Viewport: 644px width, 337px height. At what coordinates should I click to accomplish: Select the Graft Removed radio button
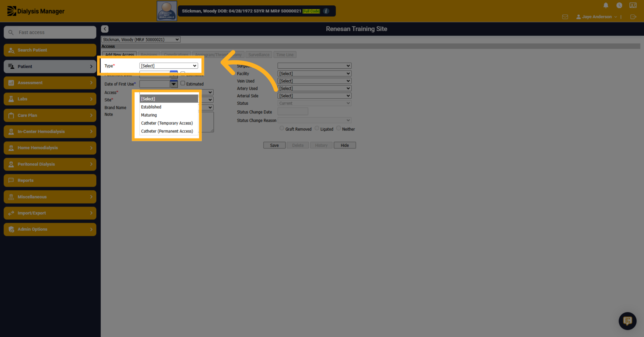(x=281, y=128)
